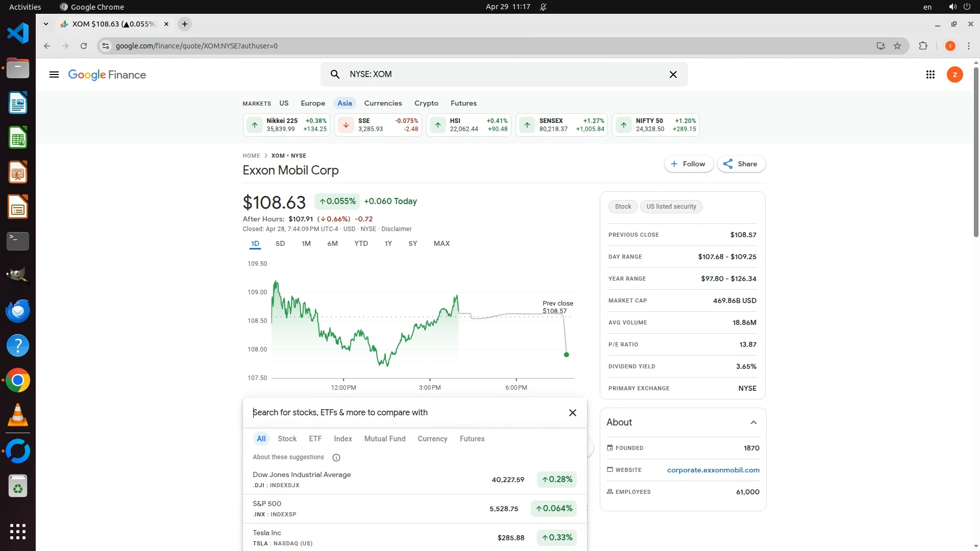
Task: Open the tab search dropdown arrow
Action: 46,24
